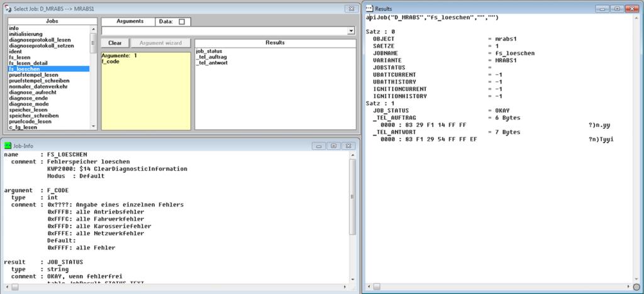Click f_code in the yellow arguments box
Viewport: 644px width, 294px height.
coord(111,62)
